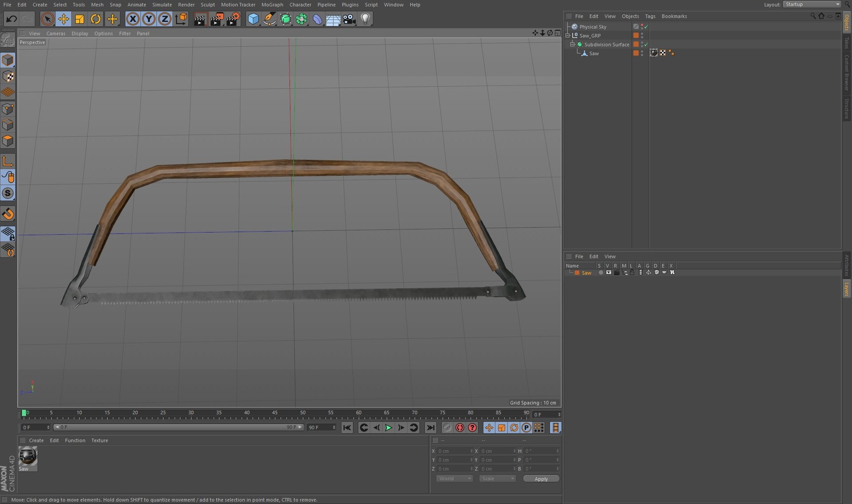Click the X position input field

[x=455, y=451]
